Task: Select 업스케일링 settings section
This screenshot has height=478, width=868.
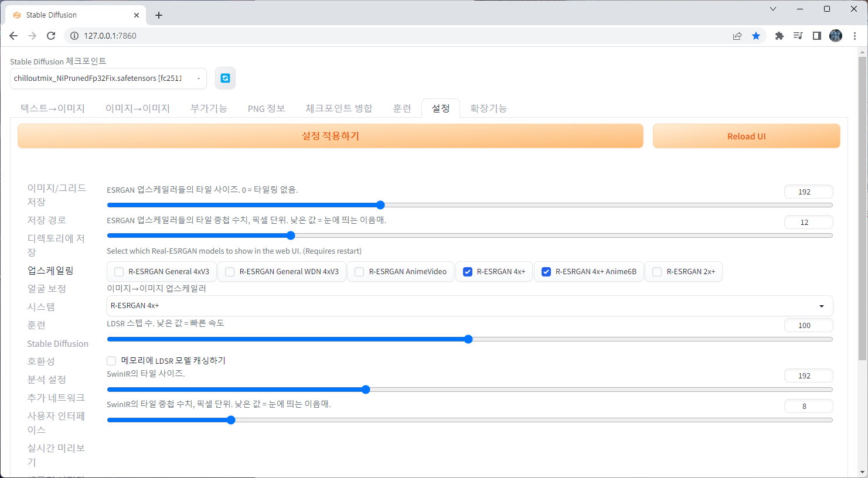Action: [50, 271]
